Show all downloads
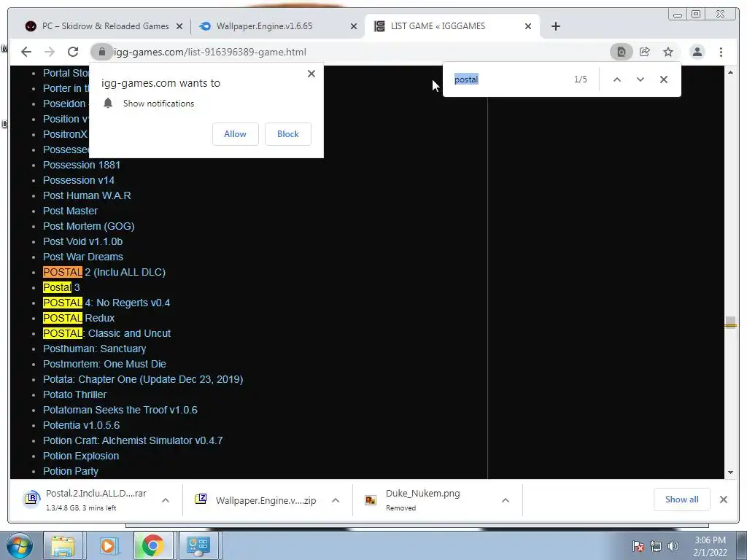 pyautogui.click(x=682, y=499)
